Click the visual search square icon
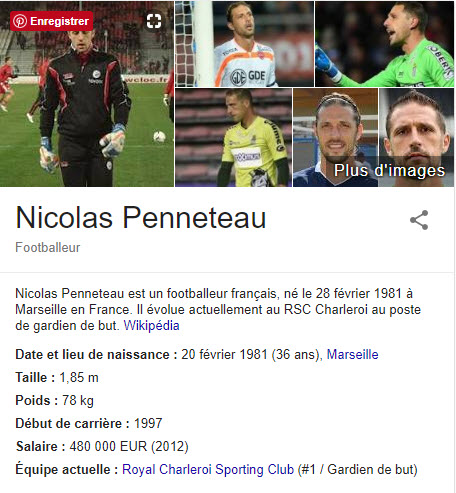The height and width of the screenshot is (493, 456). pyautogui.click(x=154, y=21)
